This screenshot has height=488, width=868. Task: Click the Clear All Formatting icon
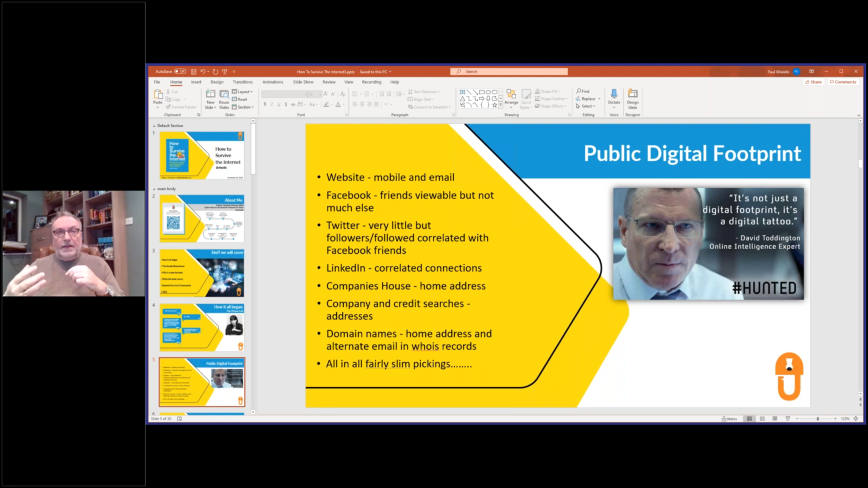[x=343, y=94]
